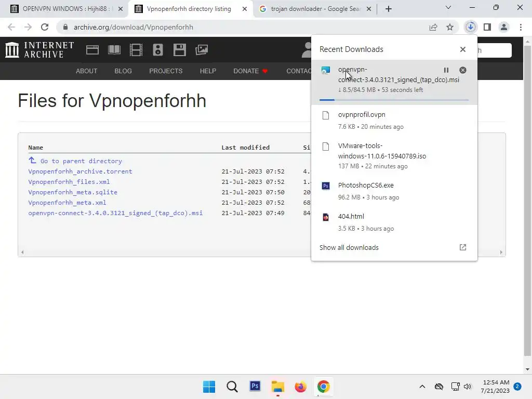Open the Audio speaker icon
This screenshot has width=532, height=399.
(158, 50)
